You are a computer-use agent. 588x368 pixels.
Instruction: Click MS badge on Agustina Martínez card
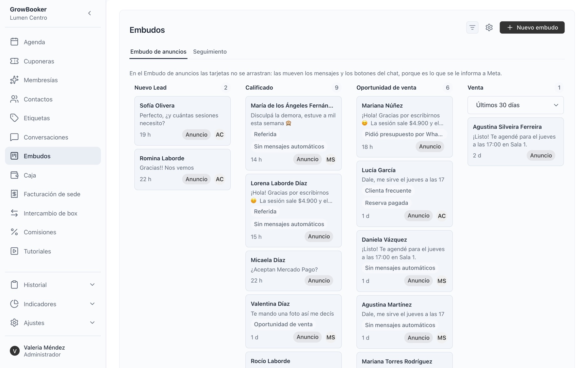(x=442, y=338)
